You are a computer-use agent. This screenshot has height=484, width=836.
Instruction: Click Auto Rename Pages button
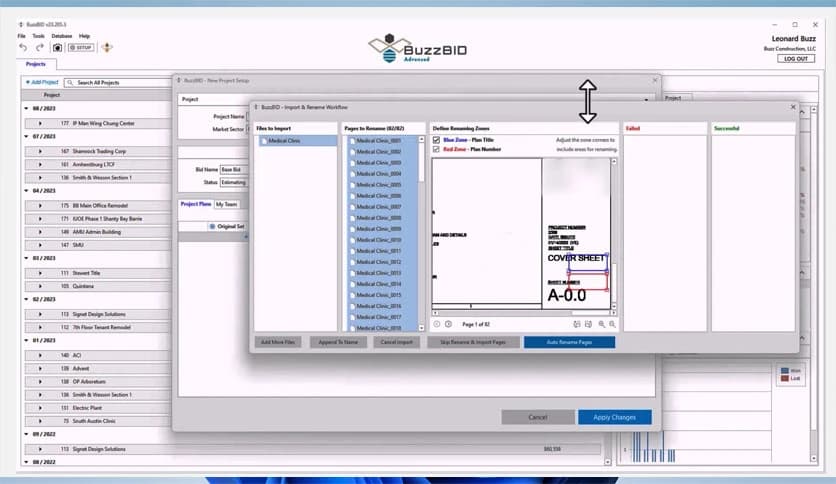(x=569, y=342)
